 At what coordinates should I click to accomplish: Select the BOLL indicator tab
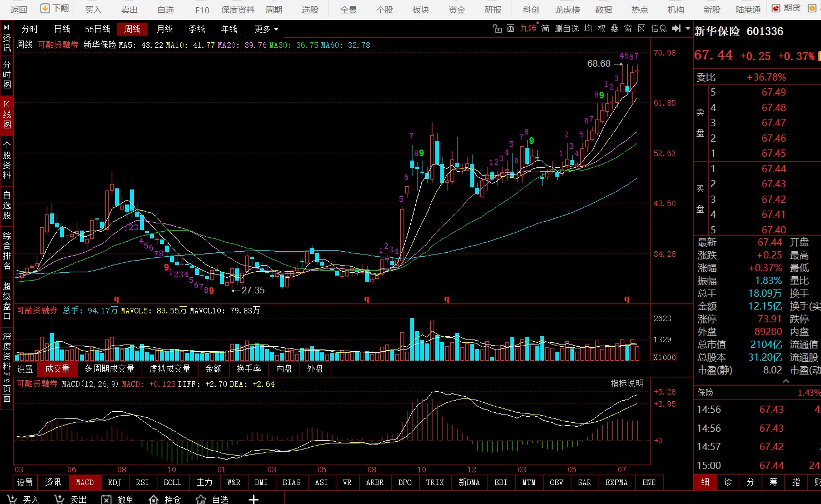172,482
